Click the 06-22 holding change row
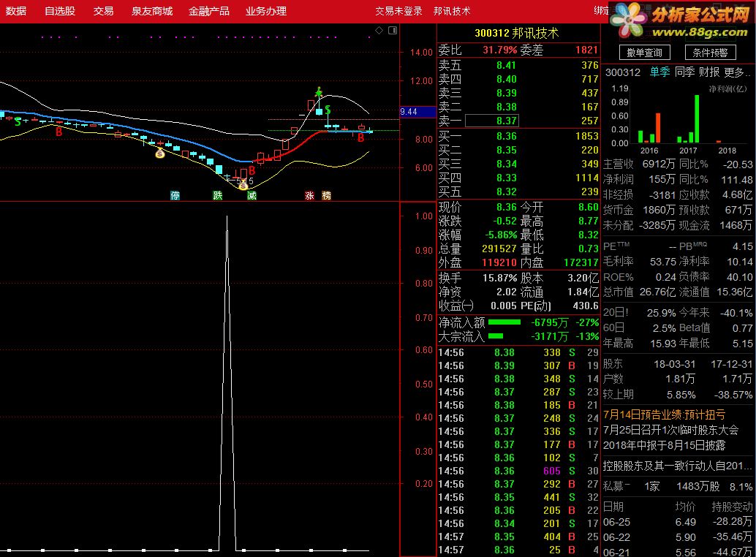This screenshot has height=557, width=756. [x=678, y=537]
